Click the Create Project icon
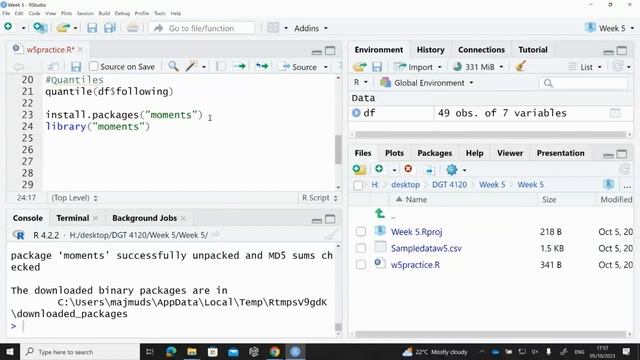 click(x=40, y=28)
